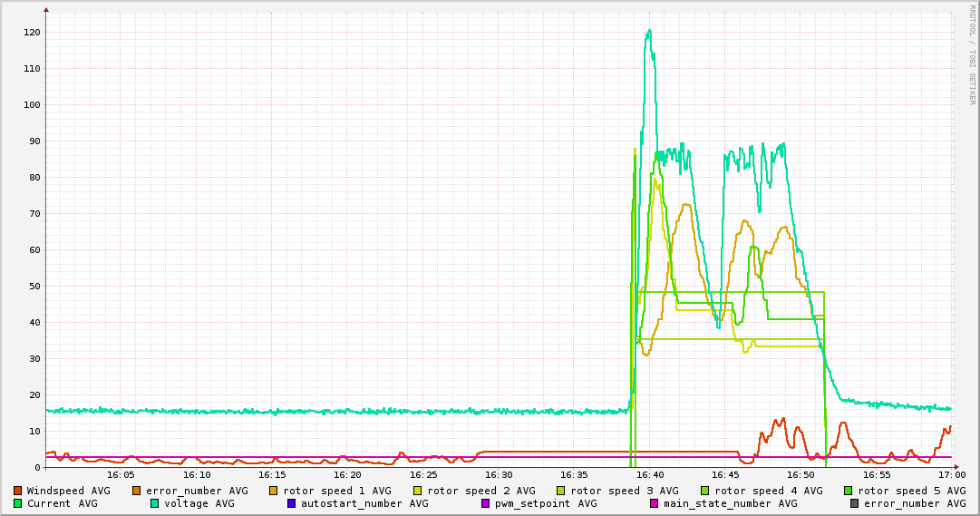Click the rotor speed 4 AVG color swatch
The height and width of the screenshot is (516, 980).
(x=705, y=491)
